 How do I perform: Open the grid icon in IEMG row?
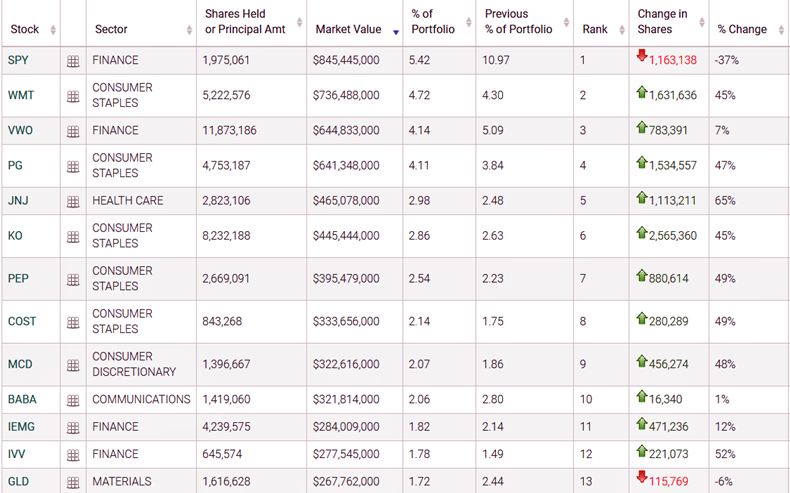coord(73,428)
